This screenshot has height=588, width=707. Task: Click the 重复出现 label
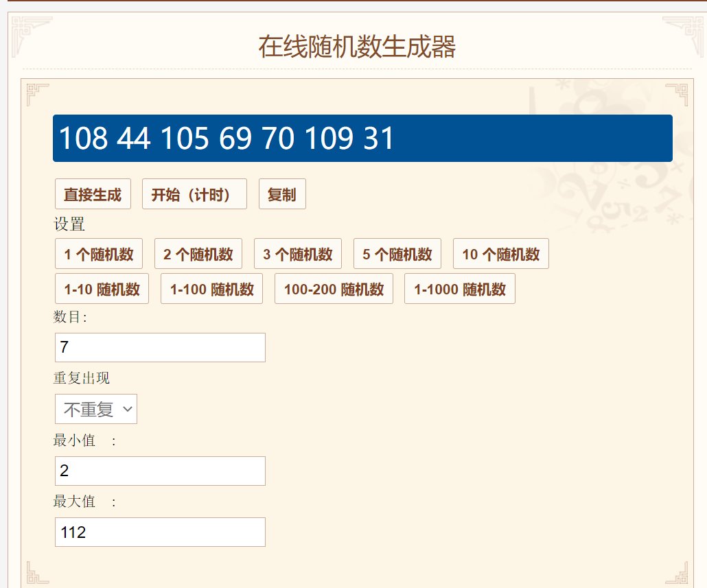(x=82, y=377)
